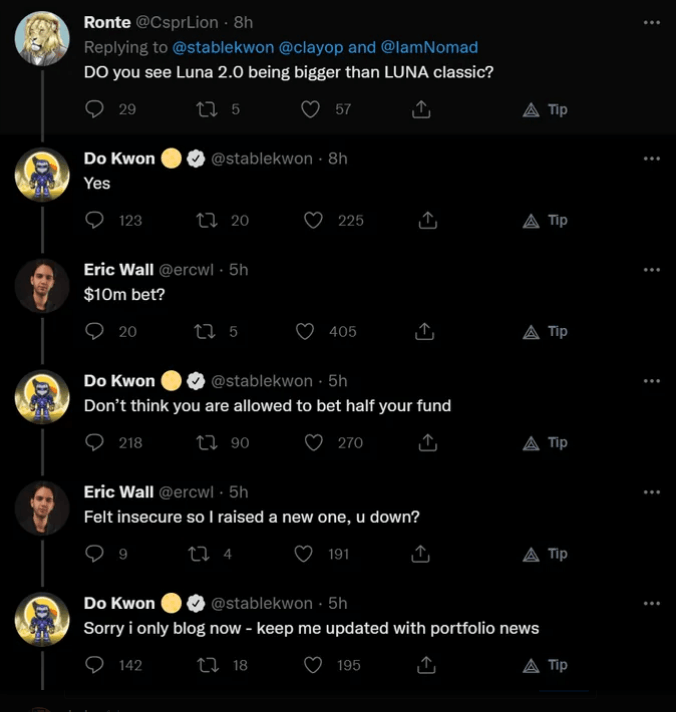Open more options on Eric Wall's "$10m bet?" tweet
The image size is (676, 712).
[652, 270]
